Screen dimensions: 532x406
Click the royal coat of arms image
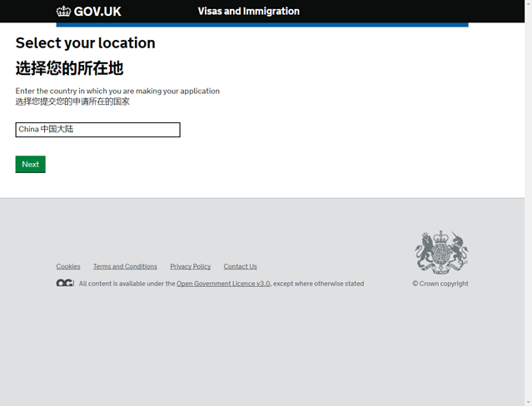click(441, 252)
